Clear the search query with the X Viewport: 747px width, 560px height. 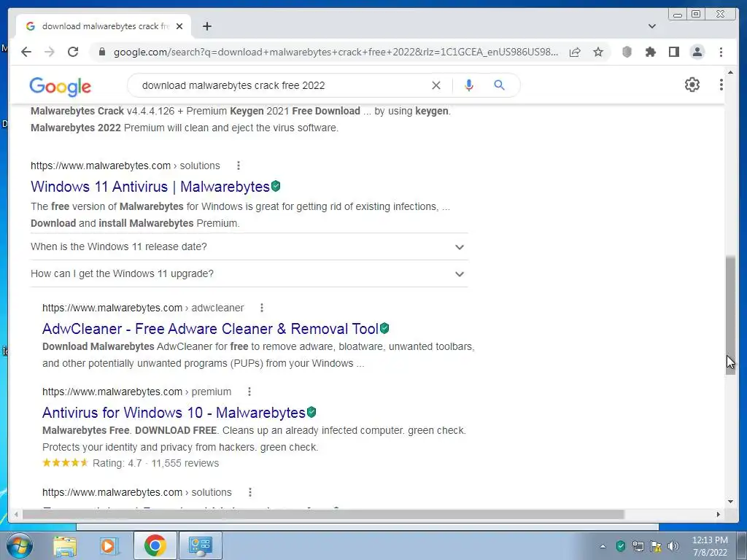click(436, 85)
